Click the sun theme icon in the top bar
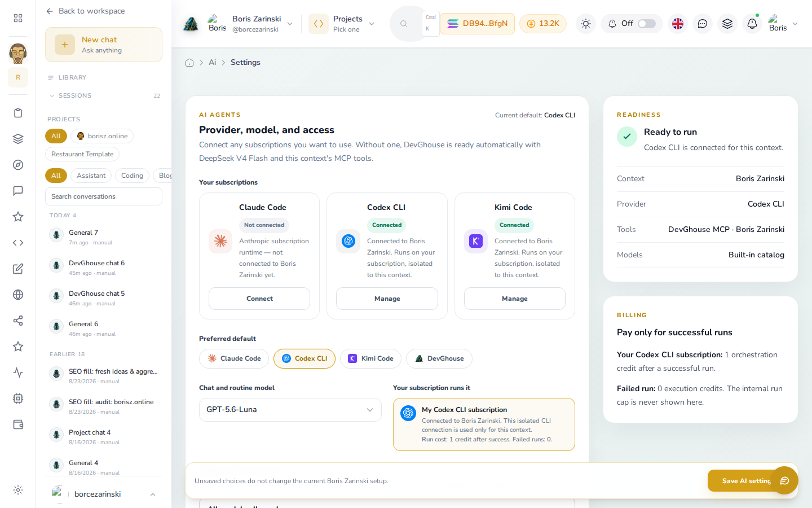The image size is (812, 508). click(586, 24)
